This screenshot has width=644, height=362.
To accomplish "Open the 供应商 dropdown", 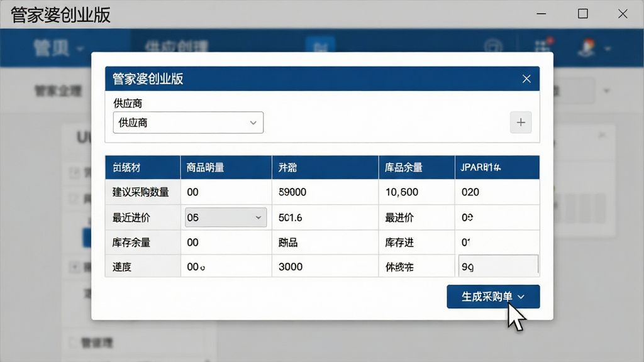I will 188,123.
